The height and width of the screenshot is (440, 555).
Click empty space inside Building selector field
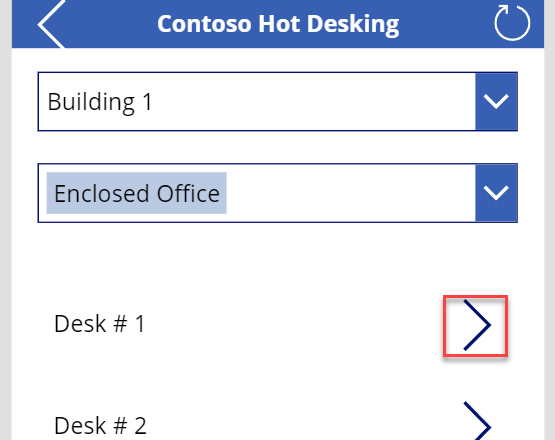click(x=311, y=102)
